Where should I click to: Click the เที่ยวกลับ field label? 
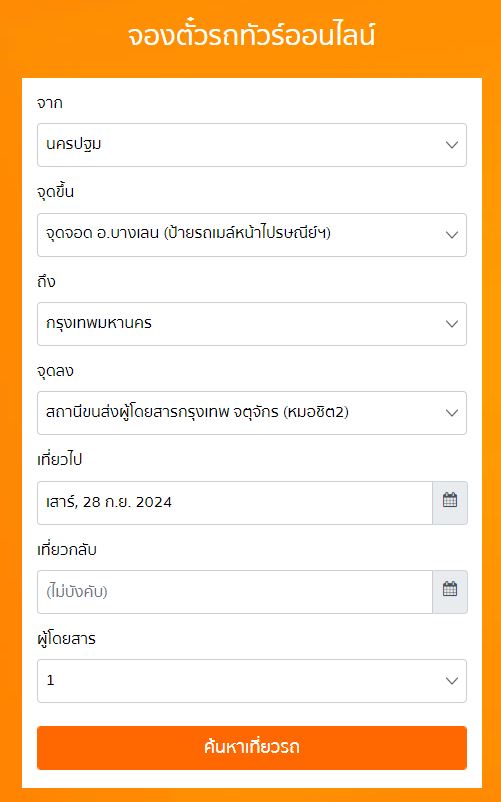pos(66,549)
